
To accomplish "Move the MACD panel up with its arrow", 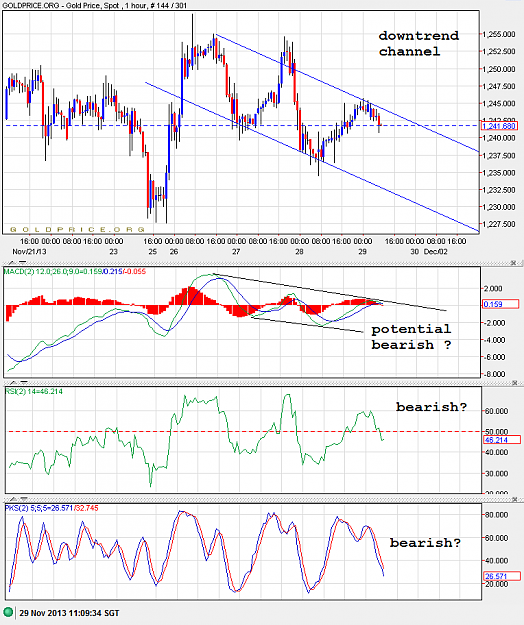I will tap(12, 263).
